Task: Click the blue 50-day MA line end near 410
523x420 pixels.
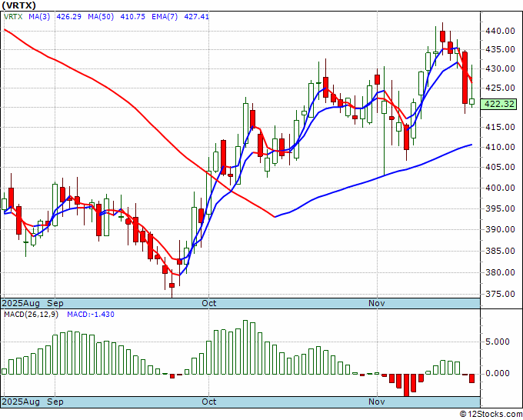Action: (470, 145)
